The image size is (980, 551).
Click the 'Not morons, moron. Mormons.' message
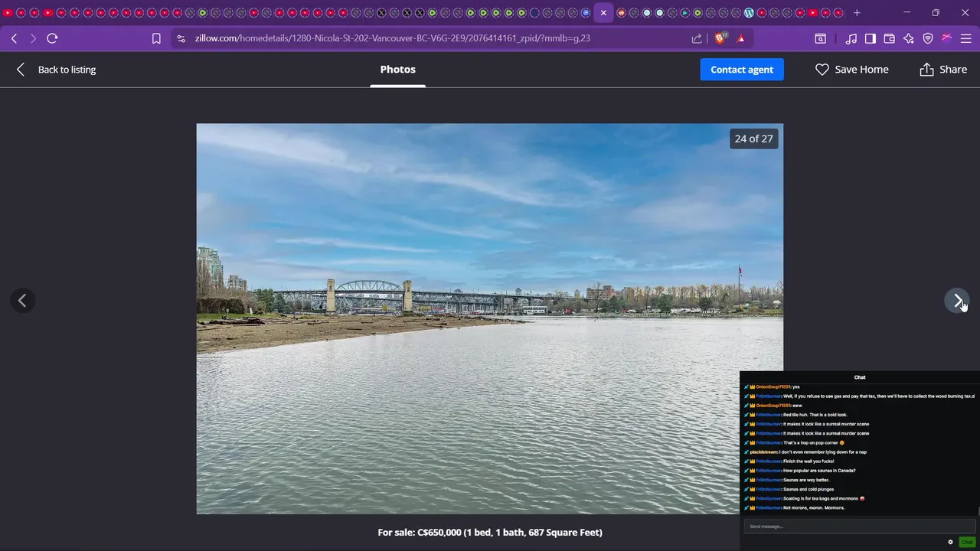[814, 508]
